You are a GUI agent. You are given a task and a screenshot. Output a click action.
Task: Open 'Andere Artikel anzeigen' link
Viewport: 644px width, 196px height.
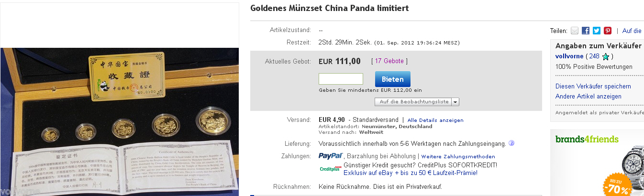(588, 97)
